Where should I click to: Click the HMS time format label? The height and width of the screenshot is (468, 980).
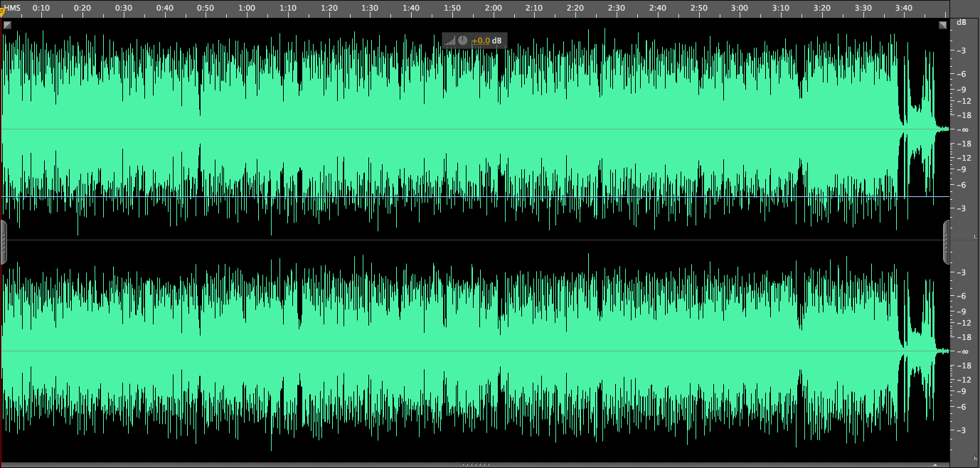[12, 8]
